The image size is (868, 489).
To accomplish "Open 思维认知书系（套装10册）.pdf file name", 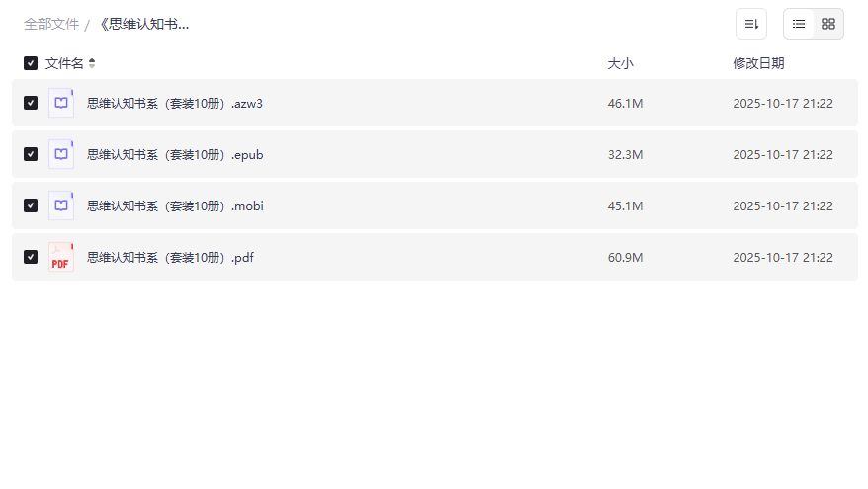I will (172, 257).
